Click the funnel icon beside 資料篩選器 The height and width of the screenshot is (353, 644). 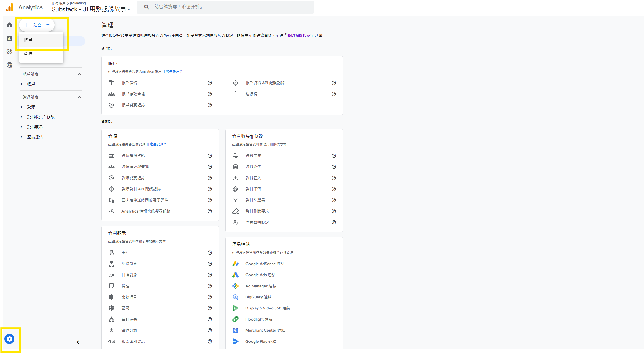click(236, 200)
